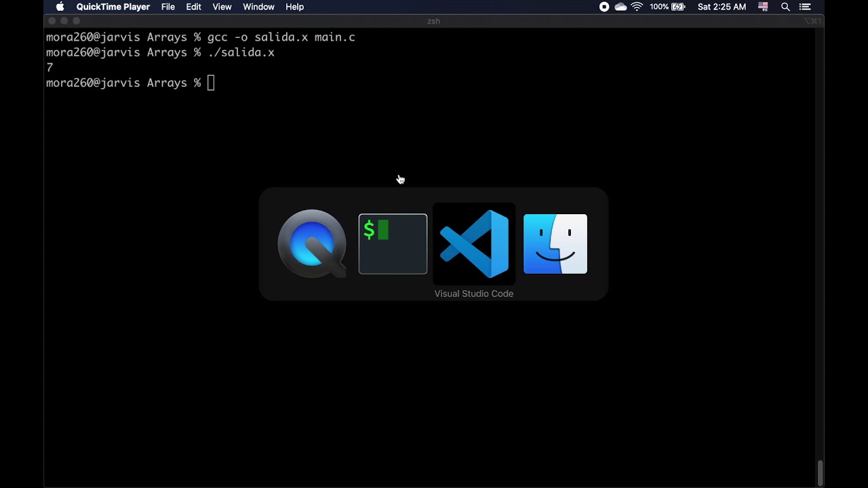Open the Window menu

(x=258, y=7)
